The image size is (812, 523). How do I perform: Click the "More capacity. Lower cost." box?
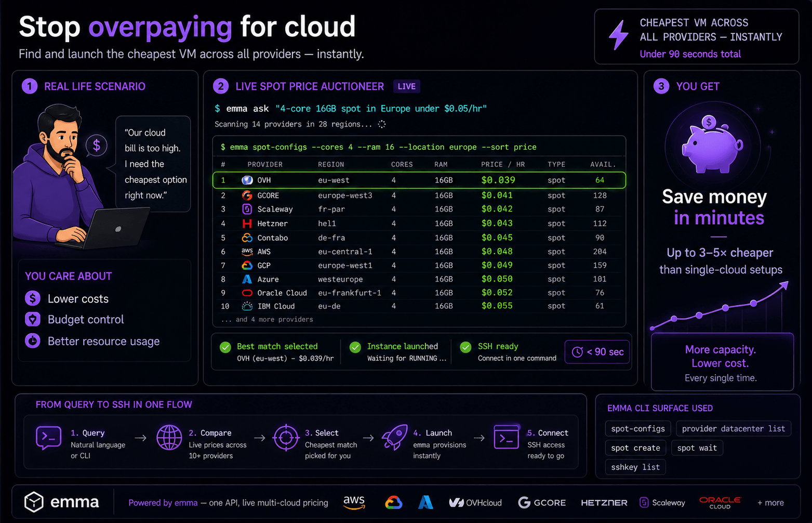click(722, 362)
